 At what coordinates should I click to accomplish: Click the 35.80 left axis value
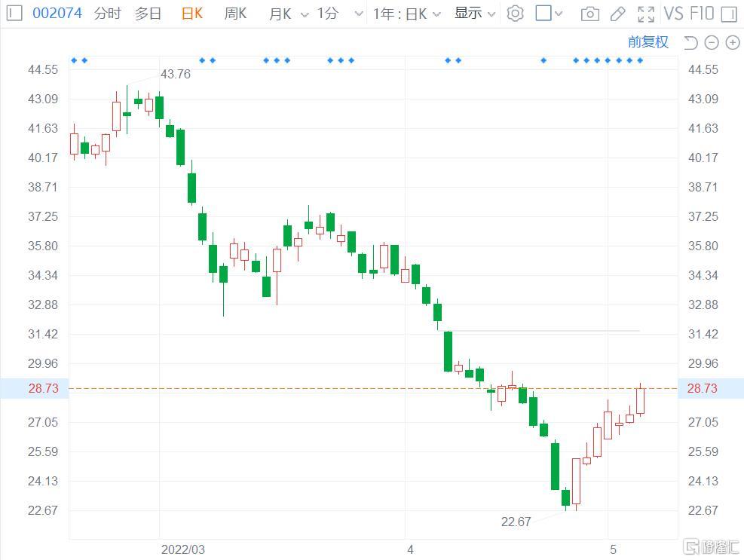tap(43, 246)
